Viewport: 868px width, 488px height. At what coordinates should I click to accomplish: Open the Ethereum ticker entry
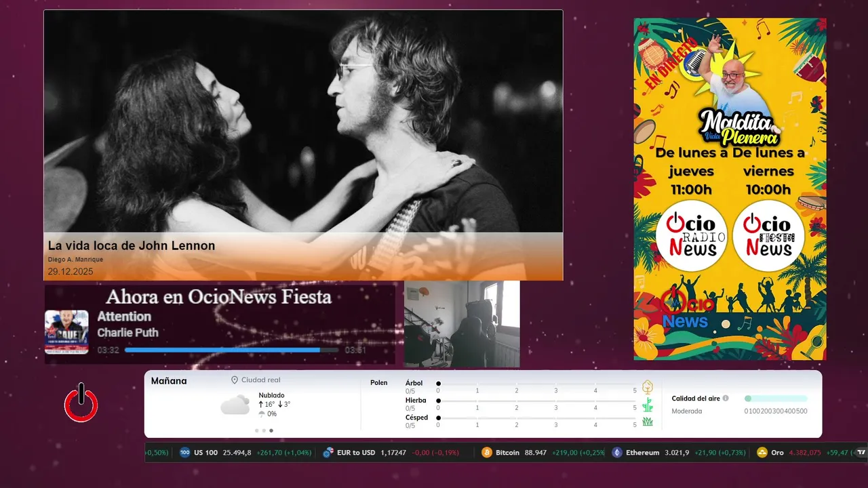point(679,453)
